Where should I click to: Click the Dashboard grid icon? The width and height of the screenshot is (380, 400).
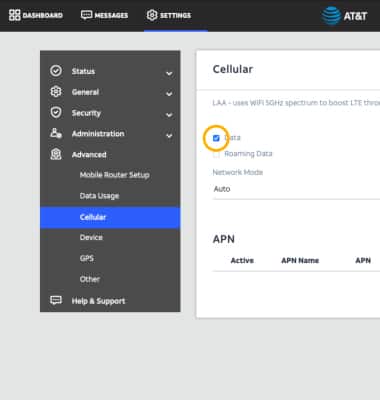point(14,15)
